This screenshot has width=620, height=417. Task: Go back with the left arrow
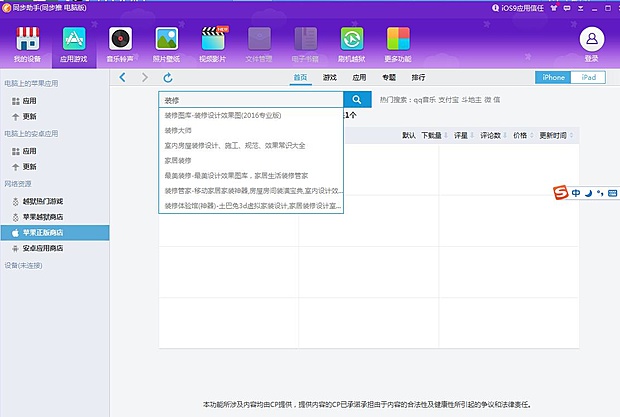pos(122,78)
